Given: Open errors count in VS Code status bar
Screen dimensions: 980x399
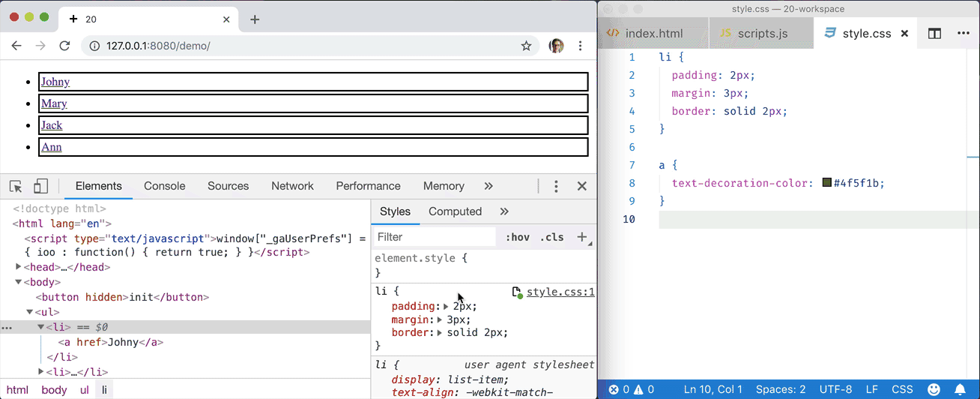Looking at the screenshot, I should [619, 389].
